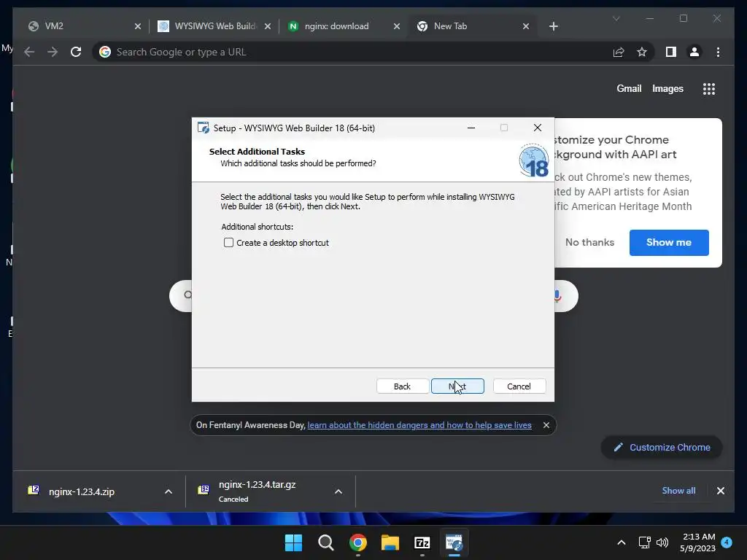Bookmark this tab with the star icon

[642, 52]
